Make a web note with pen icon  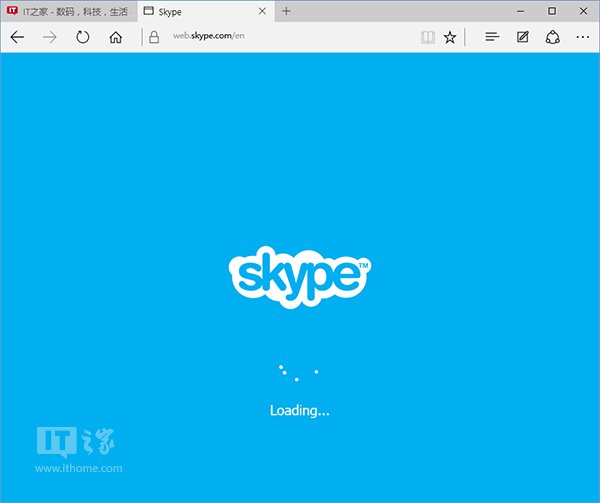click(523, 37)
